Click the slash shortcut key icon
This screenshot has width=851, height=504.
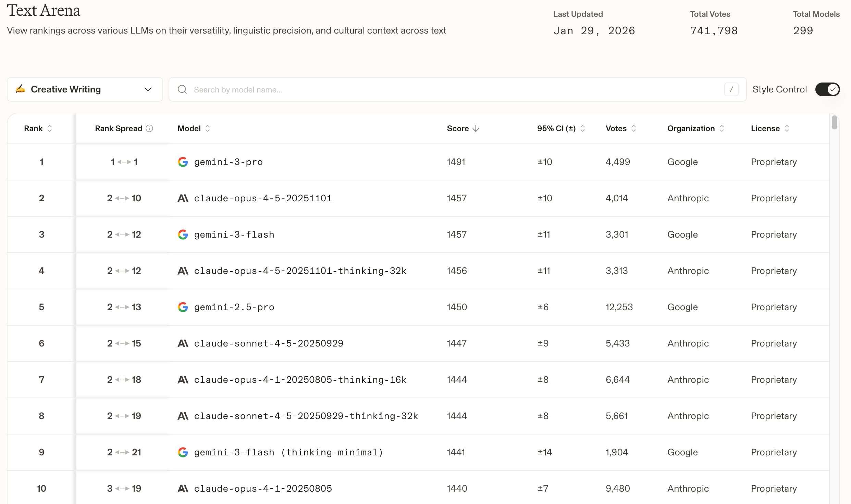pos(731,89)
